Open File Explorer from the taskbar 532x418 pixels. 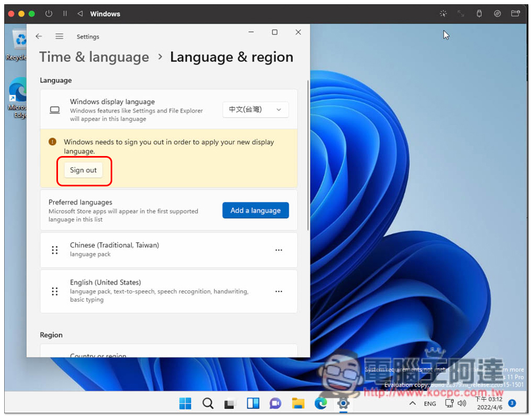pos(298,403)
